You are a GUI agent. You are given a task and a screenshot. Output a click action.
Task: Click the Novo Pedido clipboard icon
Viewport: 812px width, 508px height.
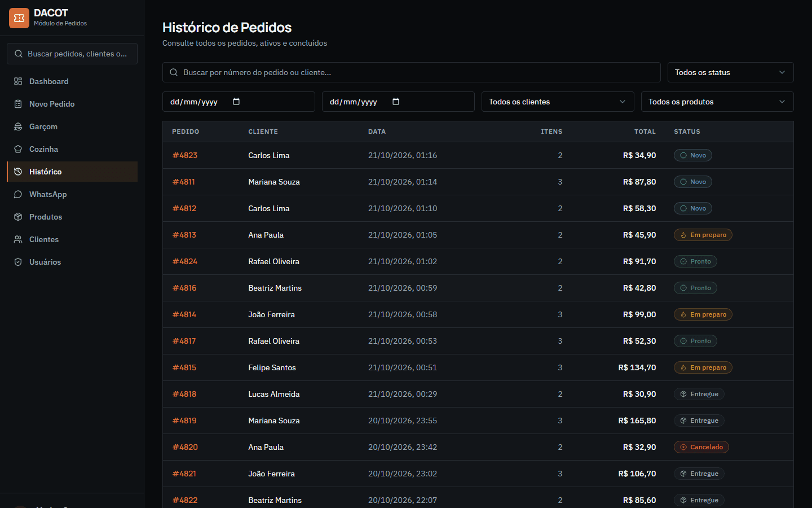(x=18, y=104)
